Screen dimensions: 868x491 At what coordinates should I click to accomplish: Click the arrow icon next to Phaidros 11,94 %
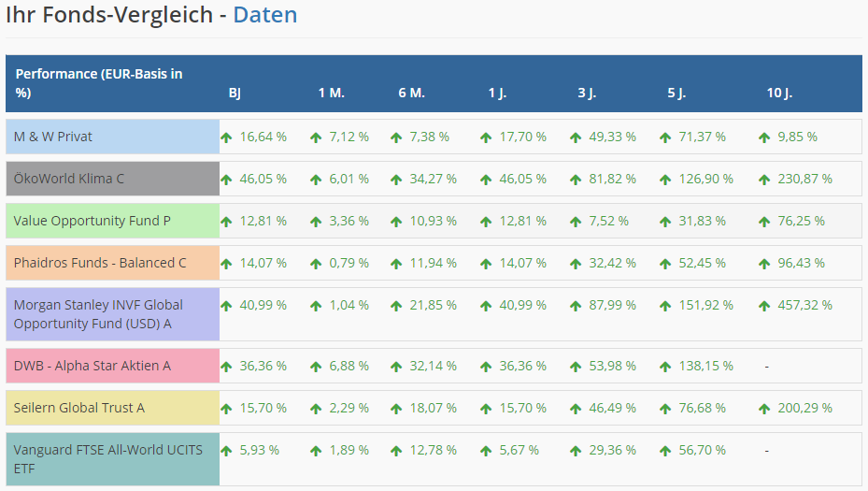(396, 264)
